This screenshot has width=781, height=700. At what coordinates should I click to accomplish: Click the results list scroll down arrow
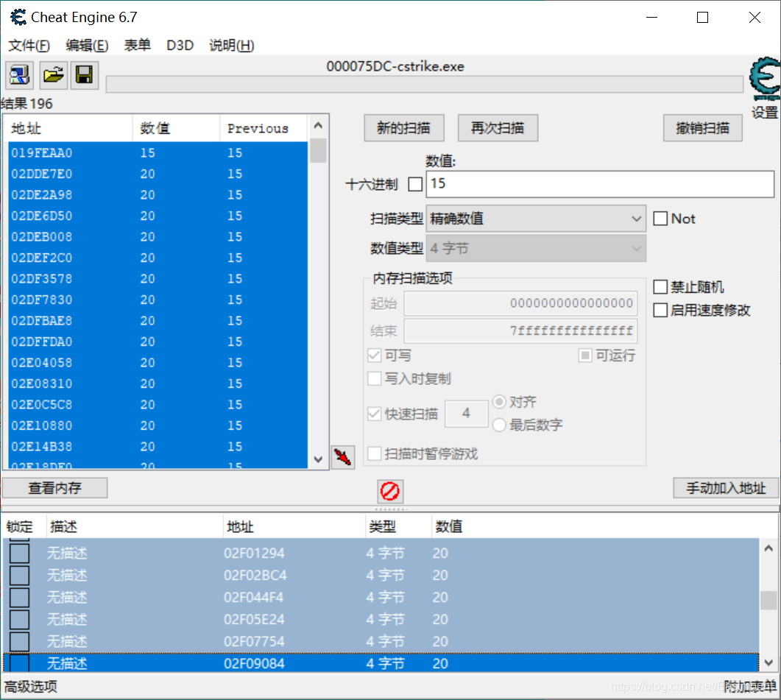tap(318, 460)
